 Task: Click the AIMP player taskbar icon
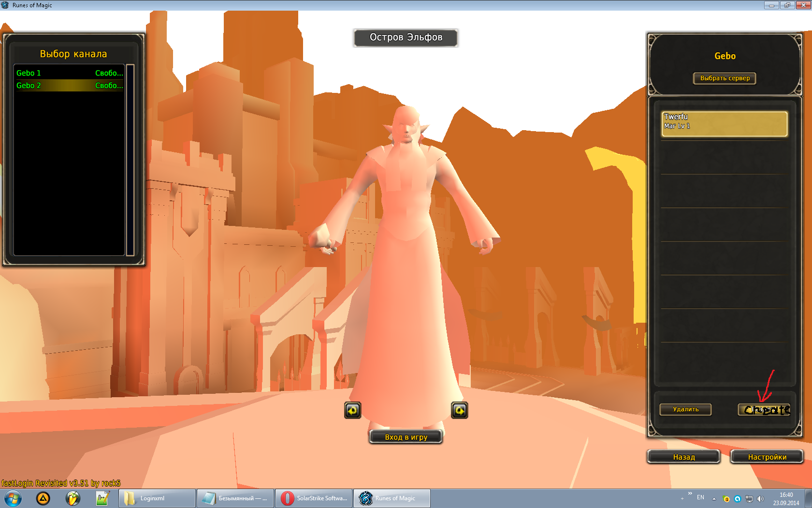tap(43, 498)
